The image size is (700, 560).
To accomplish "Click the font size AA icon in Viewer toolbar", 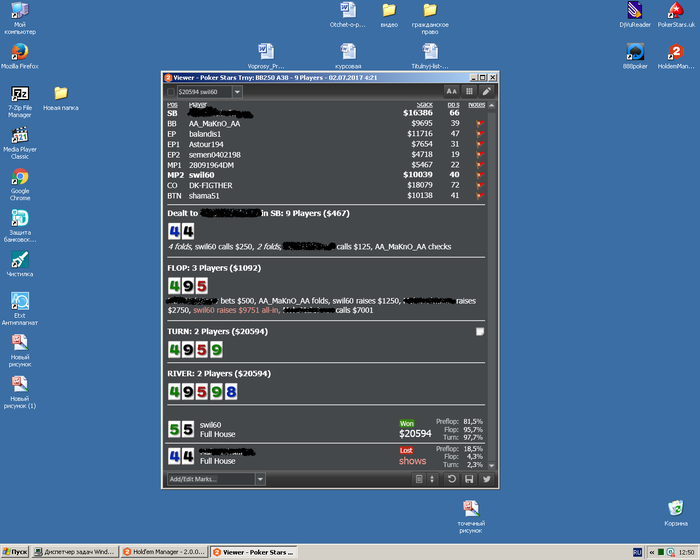I will pyautogui.click(x=451, y=92).
